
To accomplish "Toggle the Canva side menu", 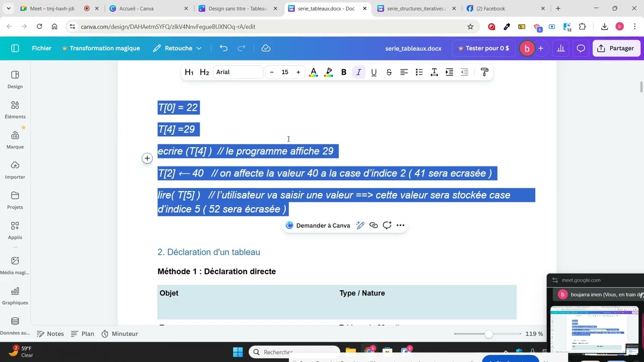I will 15,48.
